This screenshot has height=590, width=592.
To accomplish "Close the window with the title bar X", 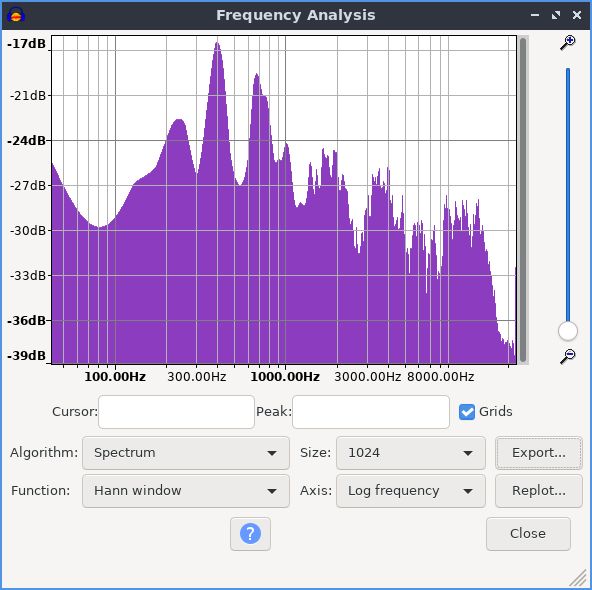I will (x=577, y=15).
